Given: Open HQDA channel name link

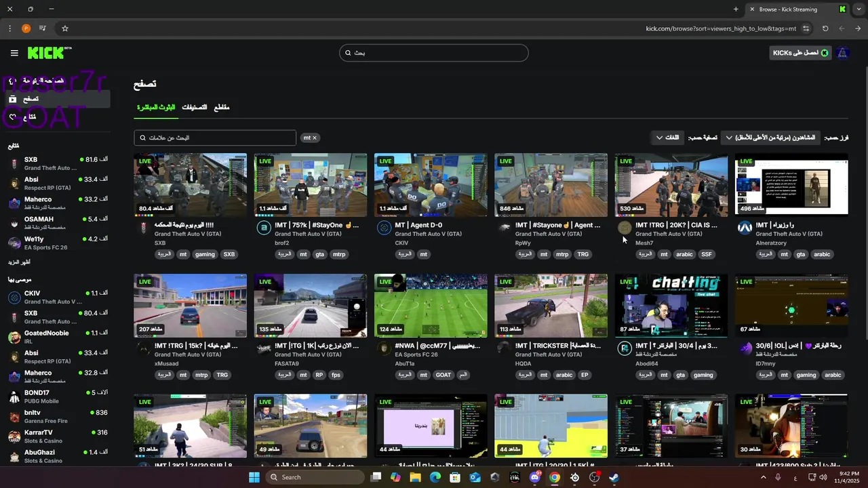Looking at the screenshot, I should pos(523,363).
